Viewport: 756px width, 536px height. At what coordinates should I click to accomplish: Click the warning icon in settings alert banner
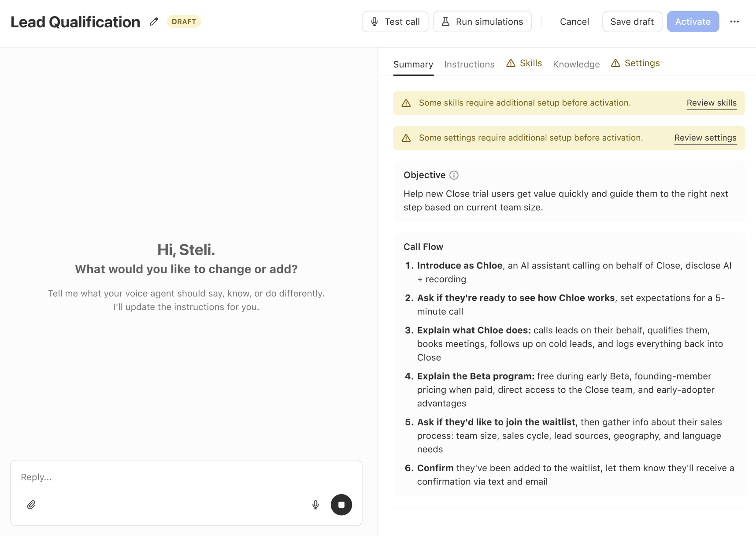[406, 138]
